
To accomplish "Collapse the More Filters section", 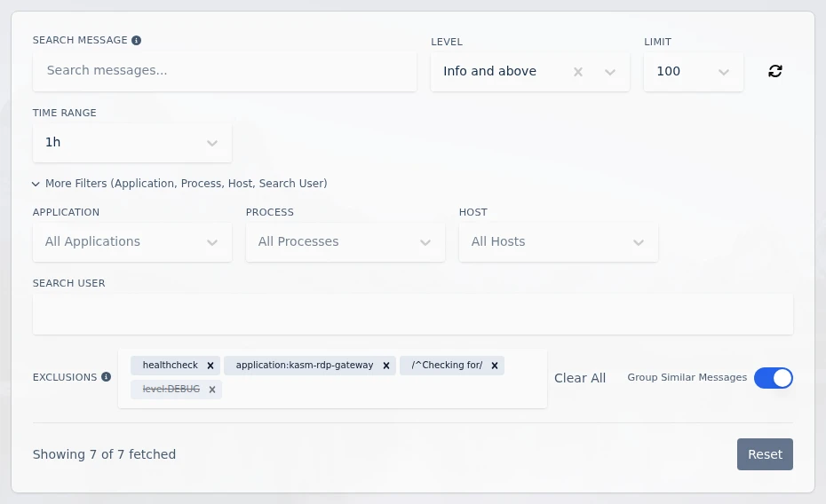I will [179, 184].
